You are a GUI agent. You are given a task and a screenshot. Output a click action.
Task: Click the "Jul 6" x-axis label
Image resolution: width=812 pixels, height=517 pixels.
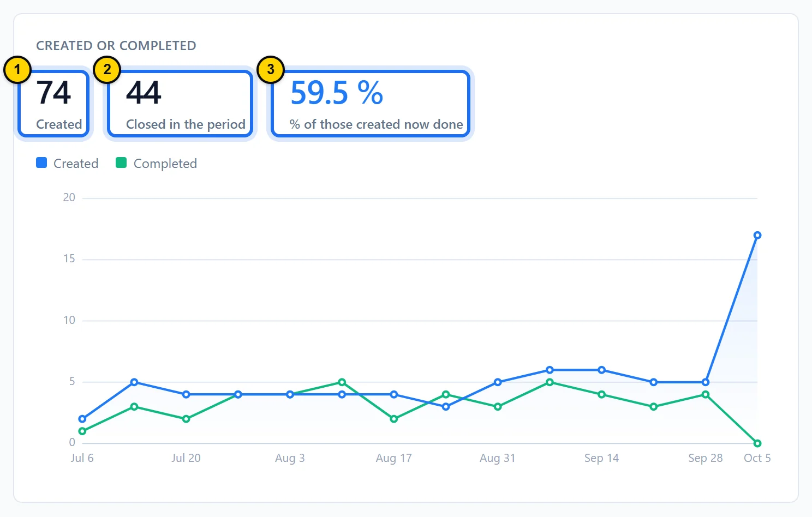click(x=82, y=458)
